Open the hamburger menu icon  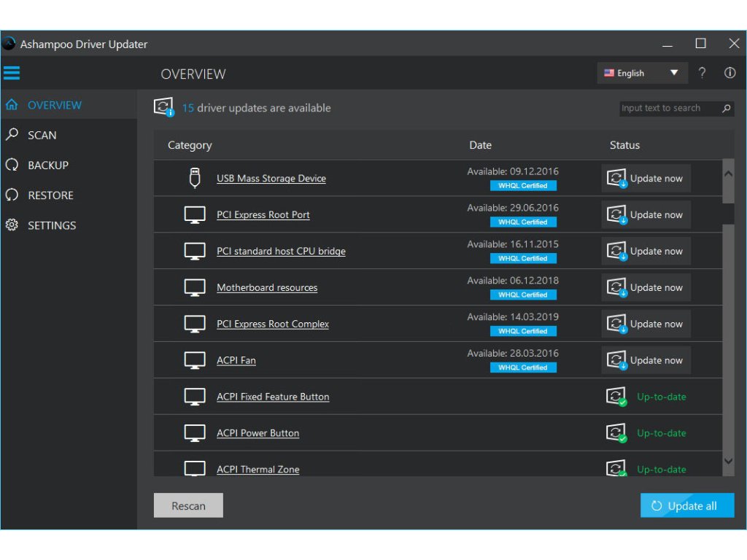click(x=12, y=73)
